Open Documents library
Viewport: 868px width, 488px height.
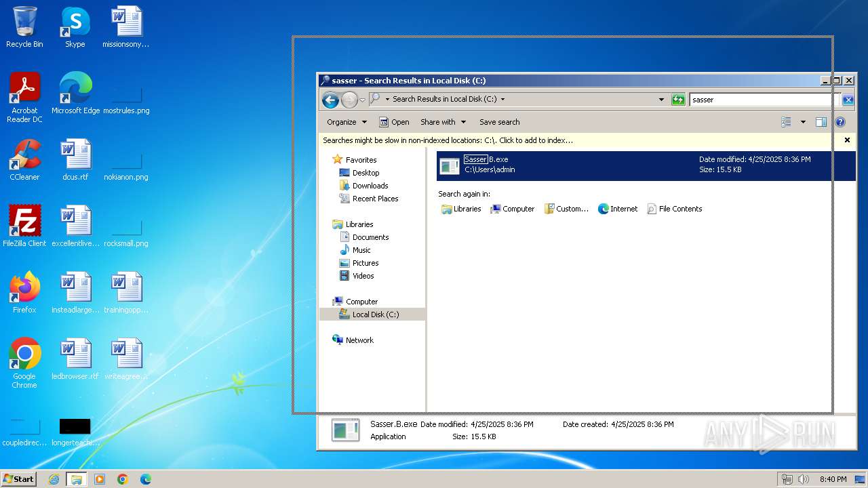tap(370, 237)
